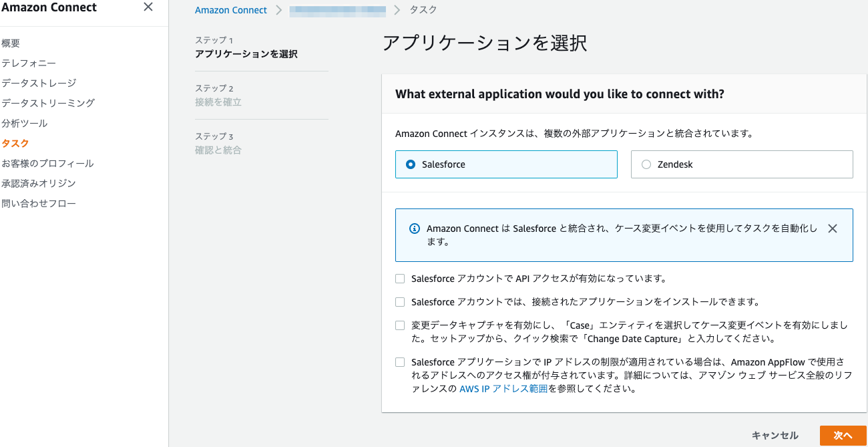
Task: Open データストリーミング in the sidebar
Action: click(x=48, y=104)
